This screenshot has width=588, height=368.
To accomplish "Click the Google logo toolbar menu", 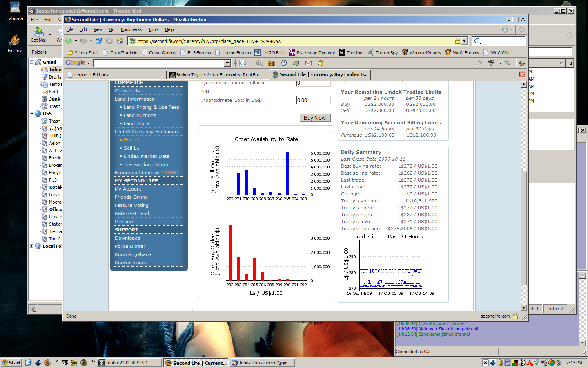I will tap(77, 63).
